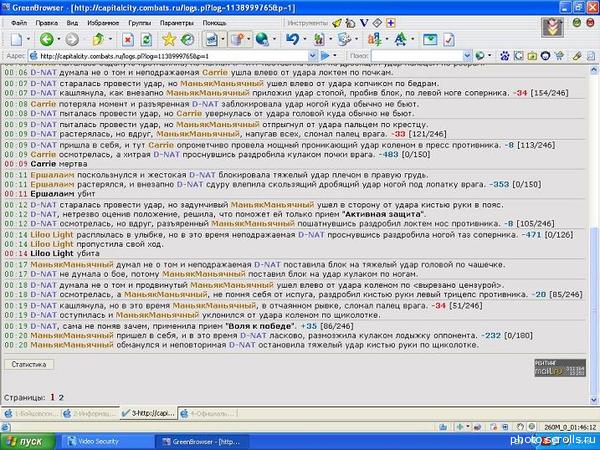The height and width of the screenshot is (450, 600).
Task: Click the paw print search icon
Action: [505, 56]
